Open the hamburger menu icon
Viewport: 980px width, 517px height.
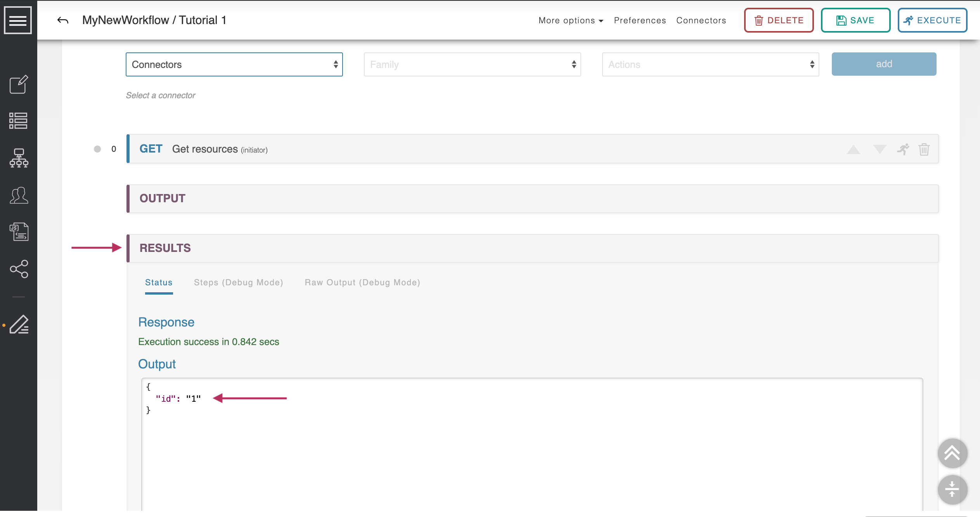coord(18,20)
